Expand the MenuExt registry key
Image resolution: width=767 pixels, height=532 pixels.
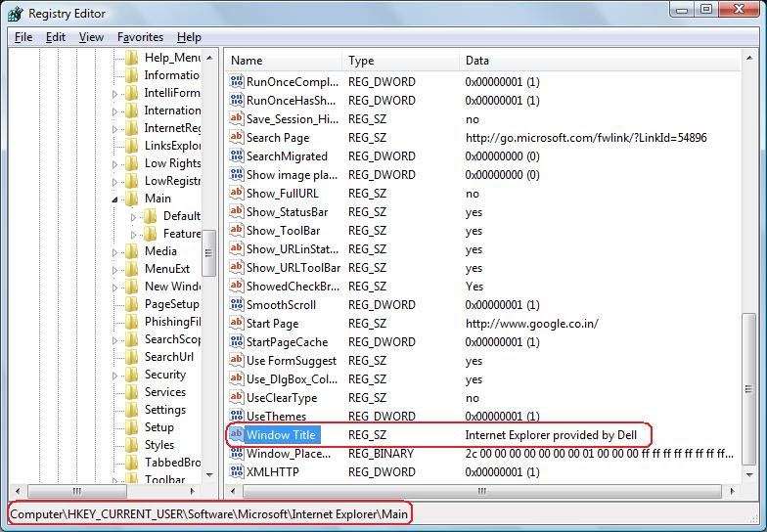(114, 270)
